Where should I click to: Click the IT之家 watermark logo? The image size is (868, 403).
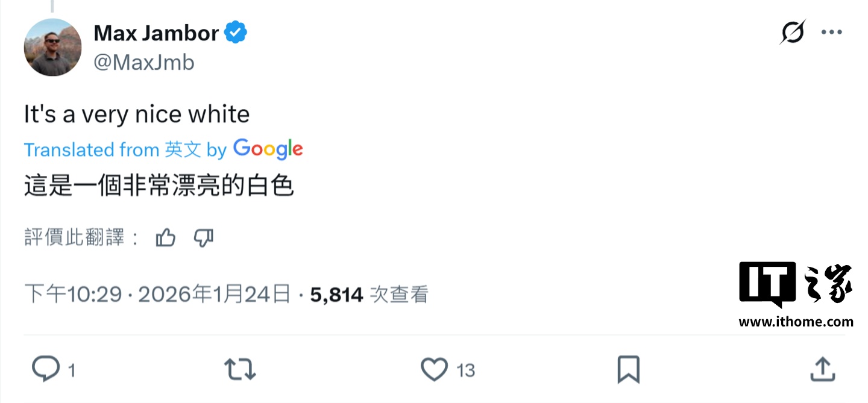click(x=796, y=284)
